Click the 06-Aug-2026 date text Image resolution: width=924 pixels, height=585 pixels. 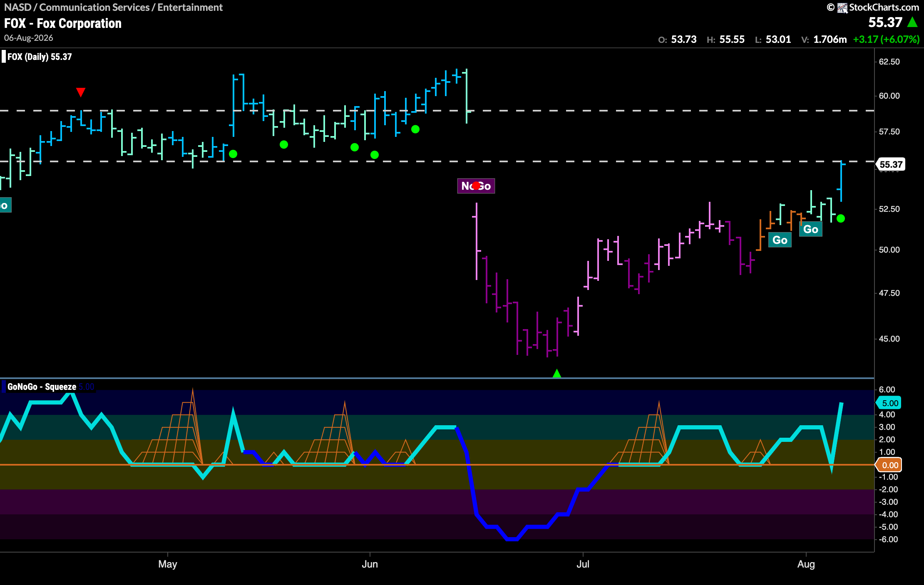click(29, 38)
